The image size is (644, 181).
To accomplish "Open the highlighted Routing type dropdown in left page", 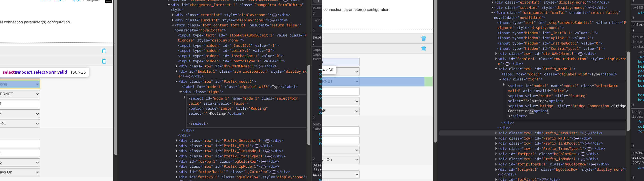I will 20,84.
